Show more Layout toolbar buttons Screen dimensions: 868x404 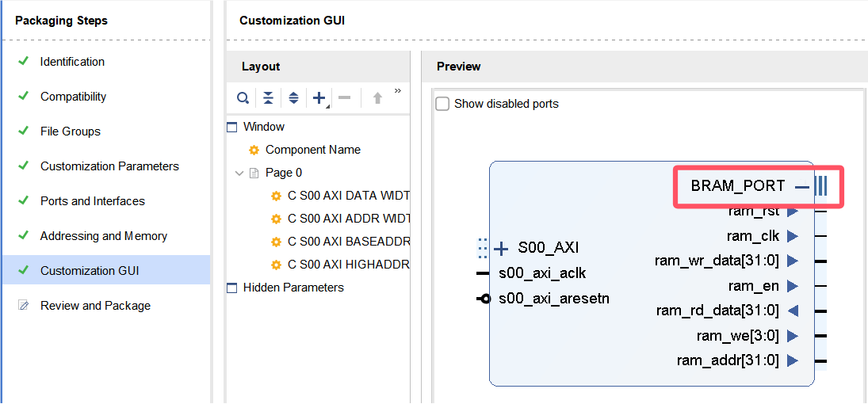click(x=398, y=91)
